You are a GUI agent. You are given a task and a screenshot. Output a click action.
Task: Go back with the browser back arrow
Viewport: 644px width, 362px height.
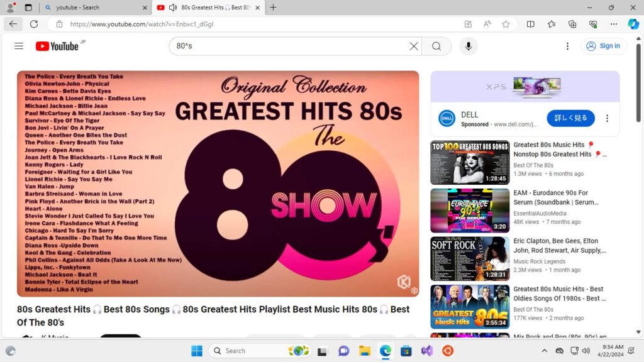[x=13, y=24]
